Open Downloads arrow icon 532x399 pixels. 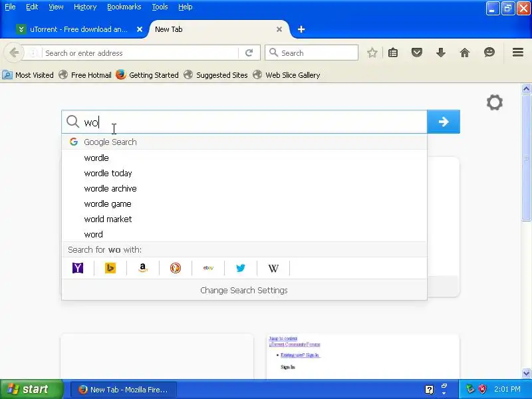pyautogui.click(x=441, y=53)
